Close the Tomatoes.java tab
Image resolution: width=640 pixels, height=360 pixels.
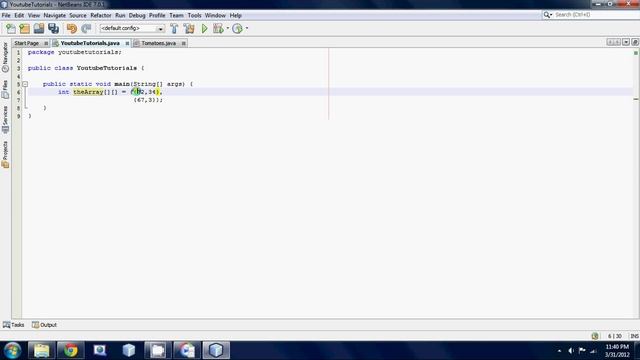[x=184, y=43]
